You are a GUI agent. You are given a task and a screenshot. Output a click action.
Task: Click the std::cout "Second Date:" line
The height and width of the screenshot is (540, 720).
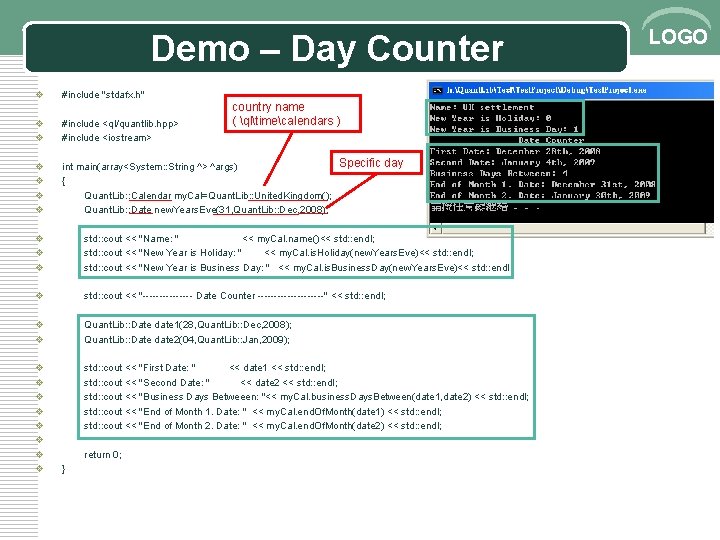(x=210, y=382)
